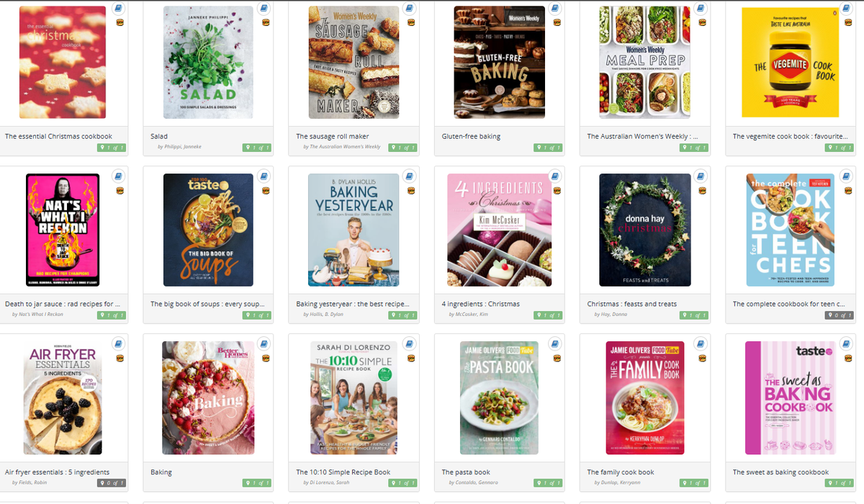Click the blue book icon on Salad card

point(264,9)
